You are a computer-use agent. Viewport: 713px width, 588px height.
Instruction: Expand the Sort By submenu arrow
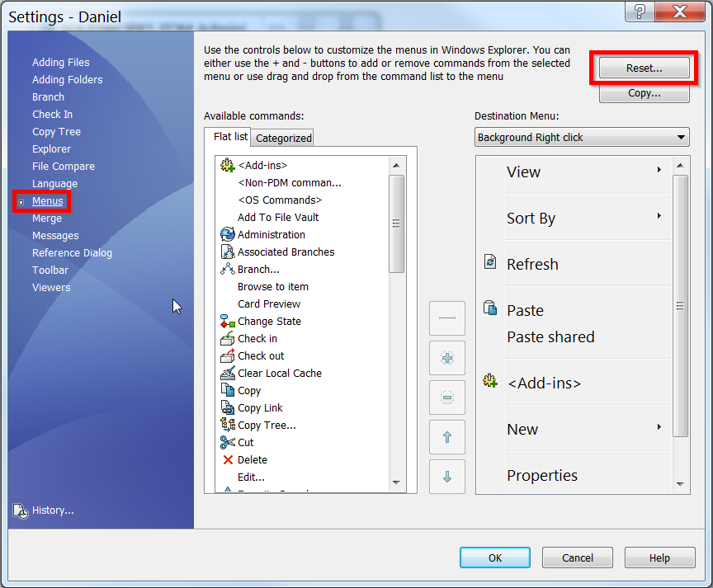(659, 216)
